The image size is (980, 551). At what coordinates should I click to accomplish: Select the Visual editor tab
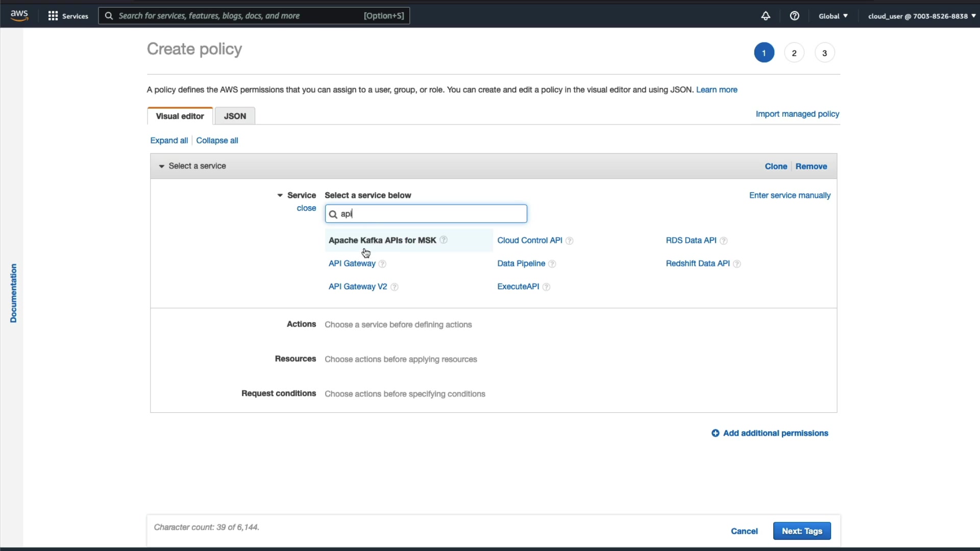coord(180,116)
